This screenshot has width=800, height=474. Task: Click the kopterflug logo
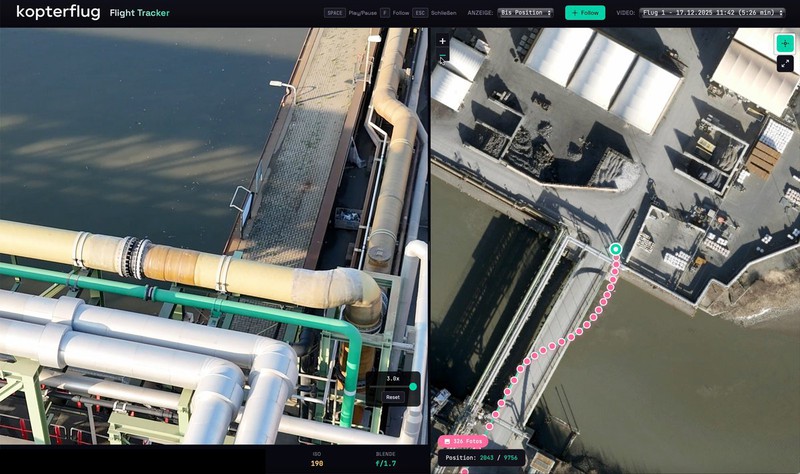coord(58,13)
